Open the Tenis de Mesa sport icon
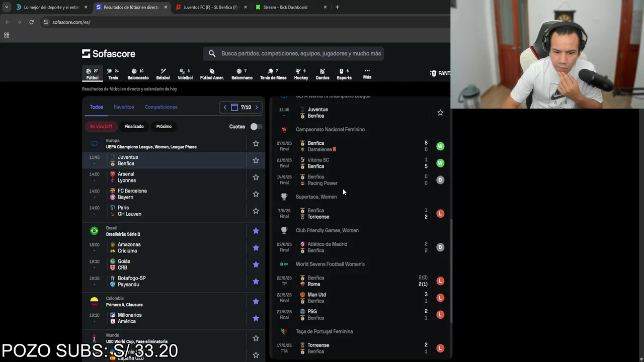The width and height of the screenshot is (644, 362). [x=273, y=74]
